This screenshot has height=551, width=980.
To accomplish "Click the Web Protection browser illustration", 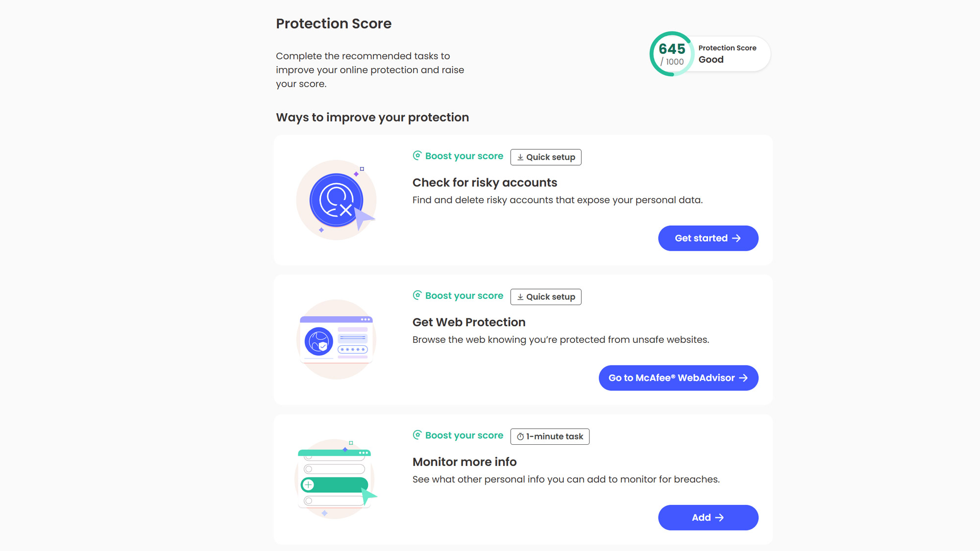I will point(336,339).
